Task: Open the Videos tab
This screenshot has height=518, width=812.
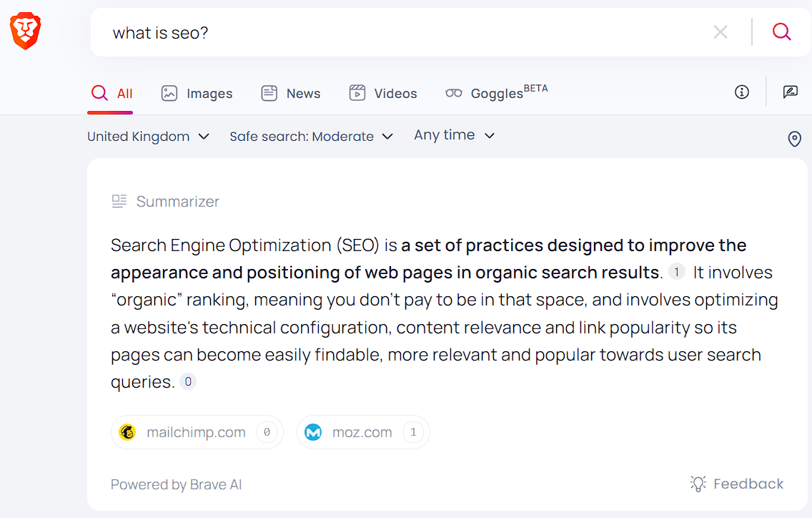Action: coord(383,94)
